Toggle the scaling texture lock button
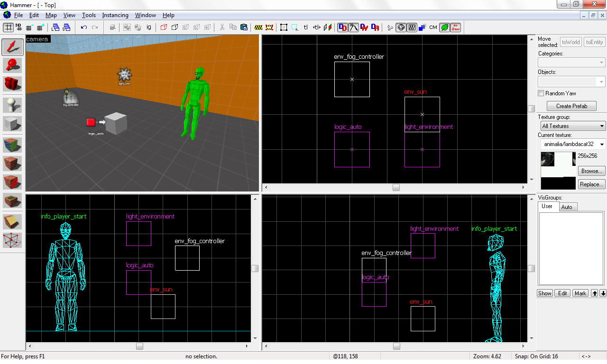607x364 pixels. pyautogui.click(x=317, y=27)
